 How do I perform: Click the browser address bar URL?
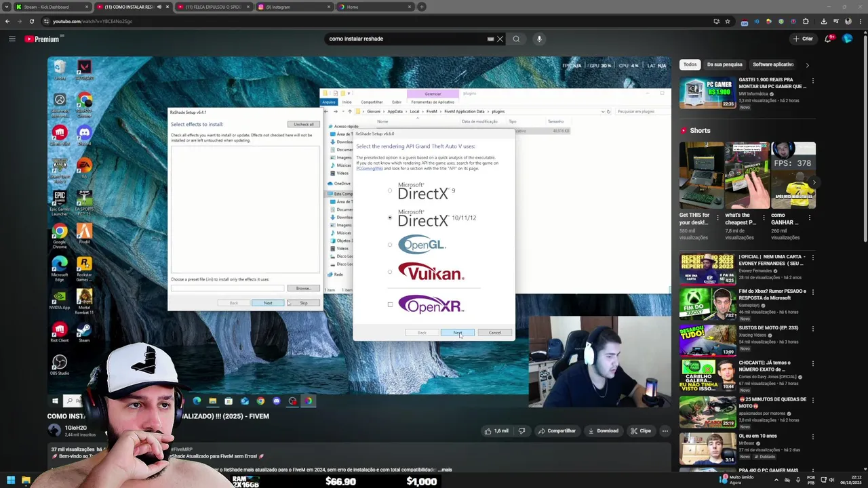[93, 21]
